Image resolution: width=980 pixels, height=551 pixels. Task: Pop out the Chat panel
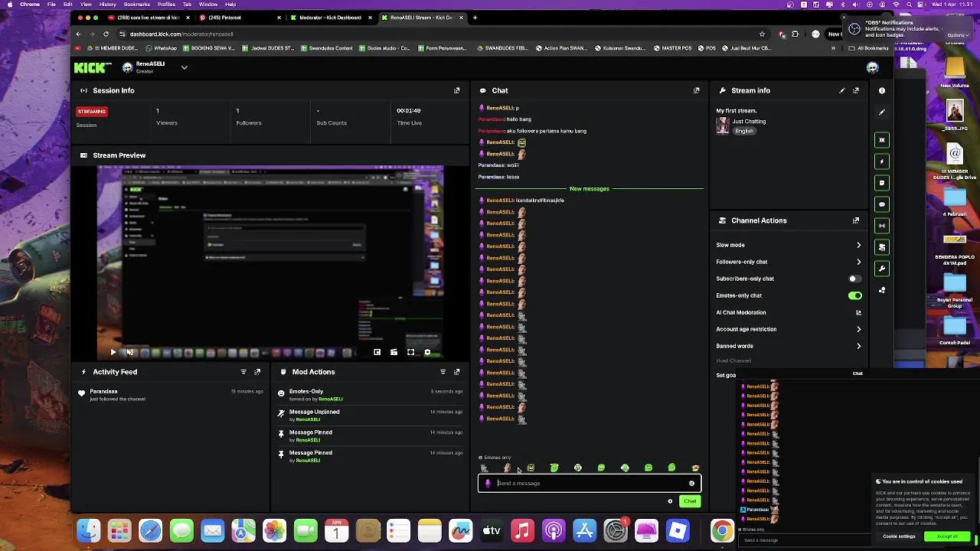coord(696,90)
